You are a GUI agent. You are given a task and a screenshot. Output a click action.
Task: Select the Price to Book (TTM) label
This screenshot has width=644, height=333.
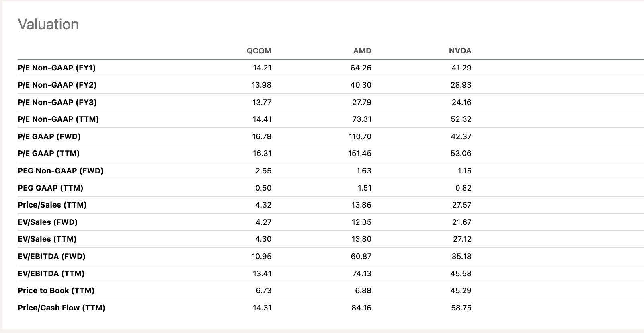[56, 291]
